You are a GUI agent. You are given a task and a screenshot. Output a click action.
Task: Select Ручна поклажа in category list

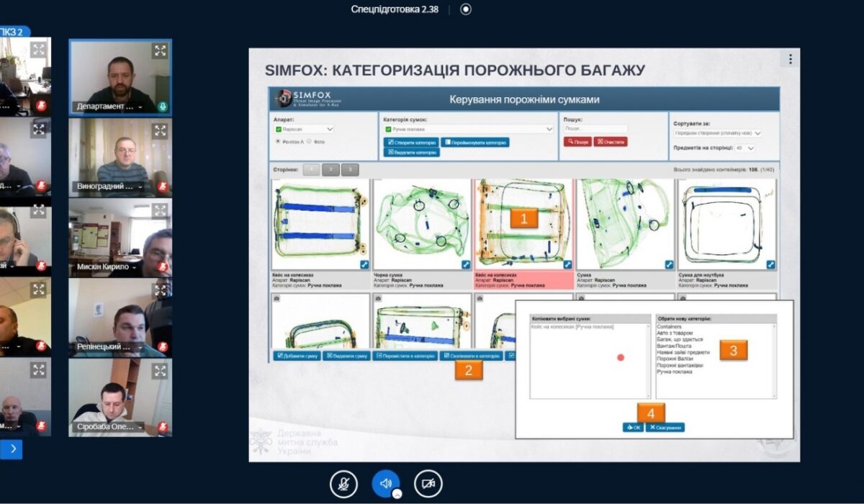coord(674,372)
